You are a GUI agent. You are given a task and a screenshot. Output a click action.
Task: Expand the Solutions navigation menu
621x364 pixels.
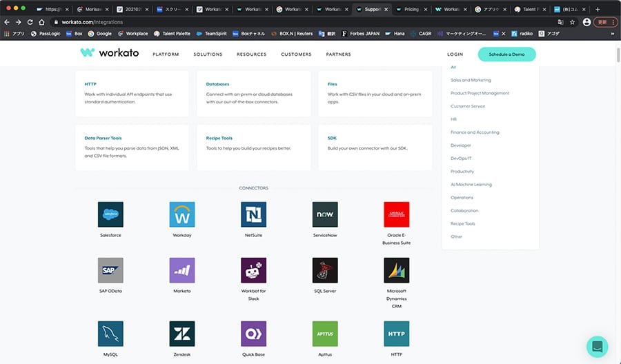pyautogui.click(x=208, y=54)
